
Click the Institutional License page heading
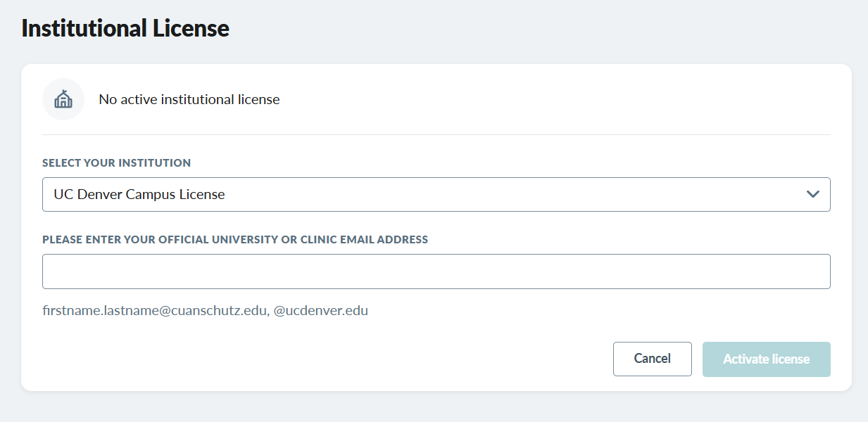tap(125, 28)
